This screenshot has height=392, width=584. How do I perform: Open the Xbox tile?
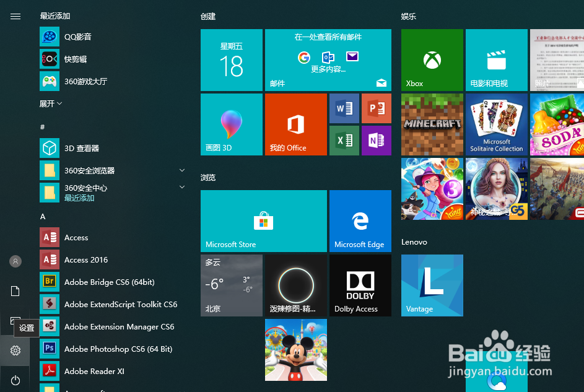click(432, 60)
